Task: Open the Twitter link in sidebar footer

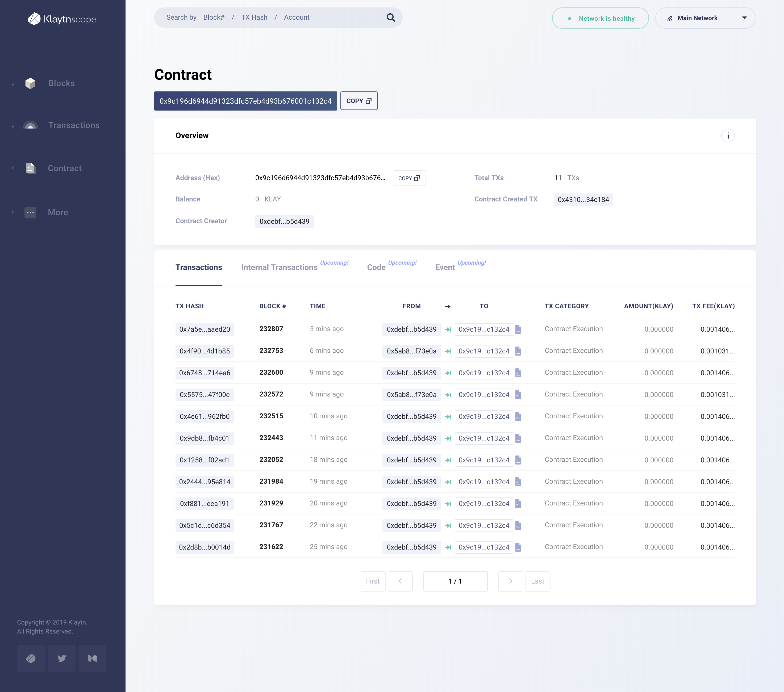Action: pos(61,658)
